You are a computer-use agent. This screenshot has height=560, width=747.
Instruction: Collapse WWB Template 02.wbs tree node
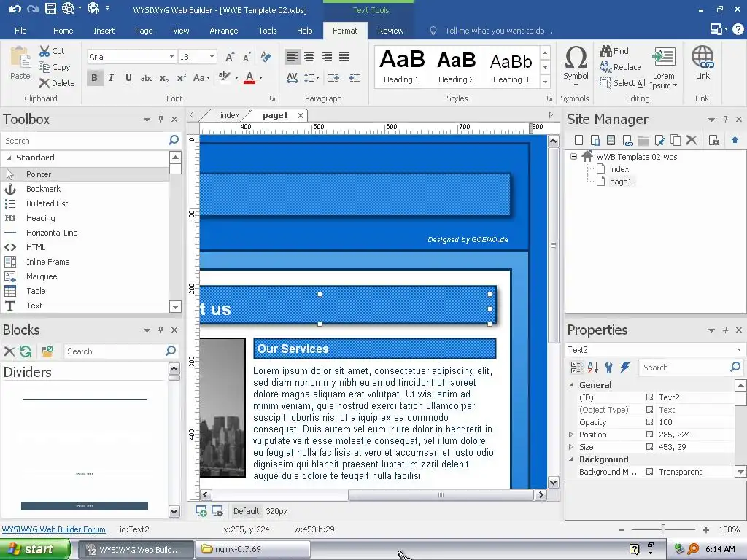tap(573, 156)
